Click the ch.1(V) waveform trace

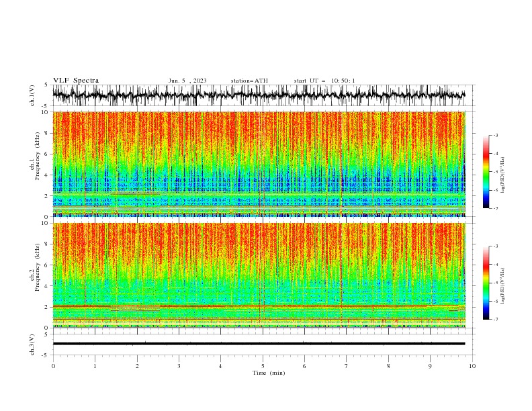[x=259, y=95]
